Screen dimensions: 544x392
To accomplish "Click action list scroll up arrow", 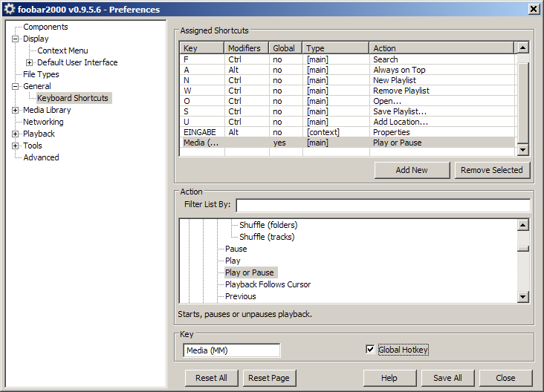I will coord(522,225).
